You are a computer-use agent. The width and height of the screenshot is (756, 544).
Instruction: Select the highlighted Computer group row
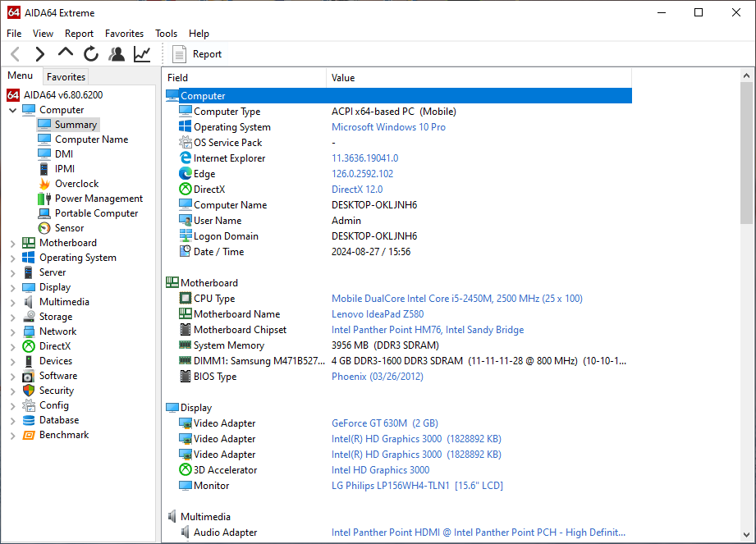pos(398,95)
